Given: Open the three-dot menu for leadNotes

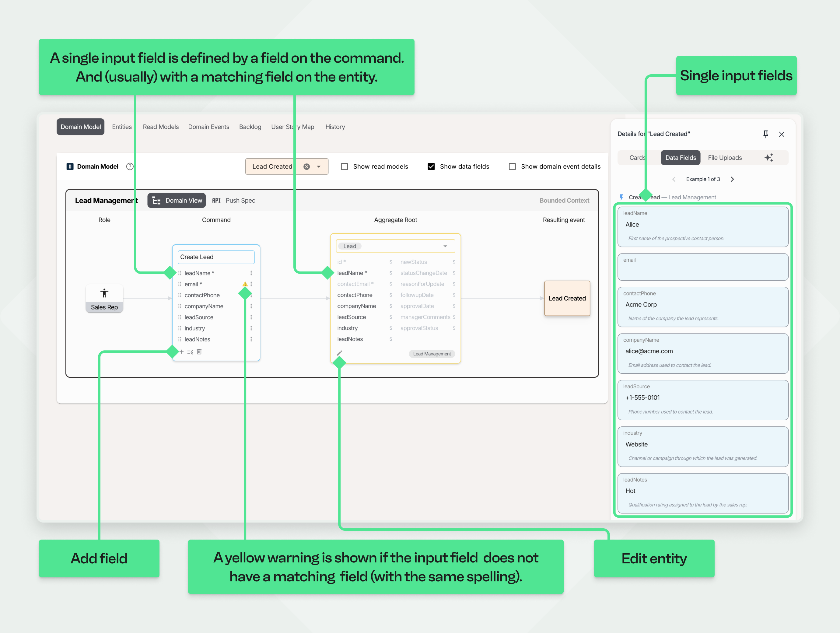Looking at the screenshot, I should coord(251,339).
